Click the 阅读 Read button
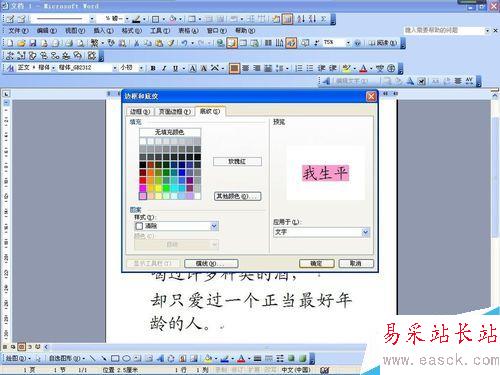Image resolution: width=500 pixels, height=375 pixels. point(383,43)
